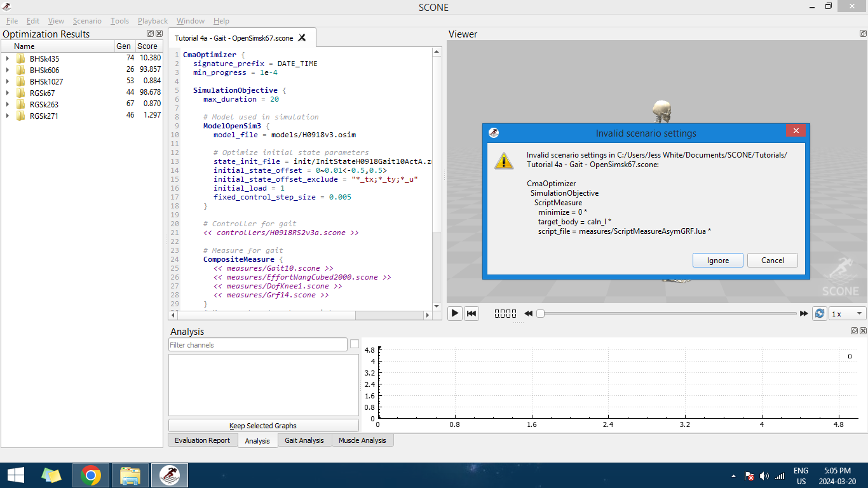Image resolution: width=868 pixels, height=488 pixels.
Task: Close the Optimization Results panel
Action: 159,34
